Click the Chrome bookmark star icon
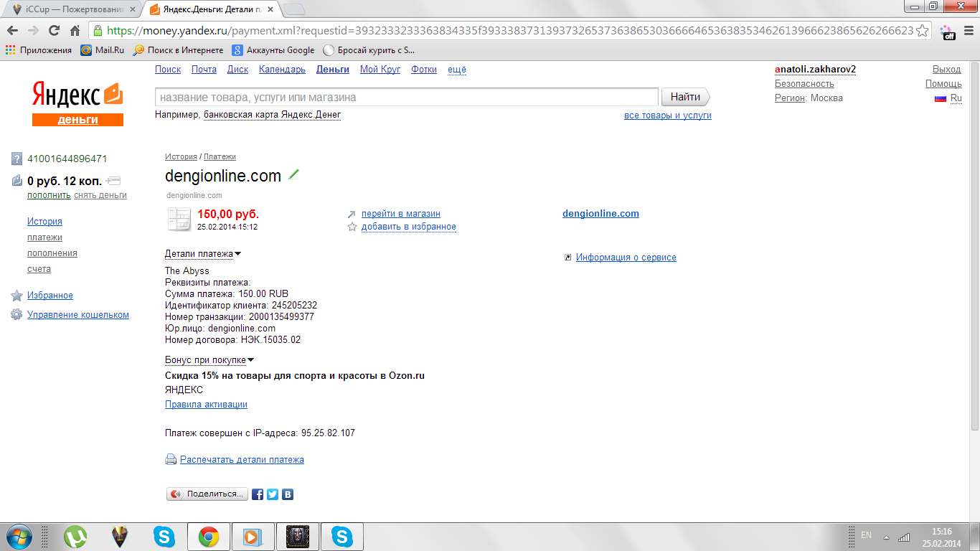Viewport: 980px width, 551px height. tap(923, 31)
